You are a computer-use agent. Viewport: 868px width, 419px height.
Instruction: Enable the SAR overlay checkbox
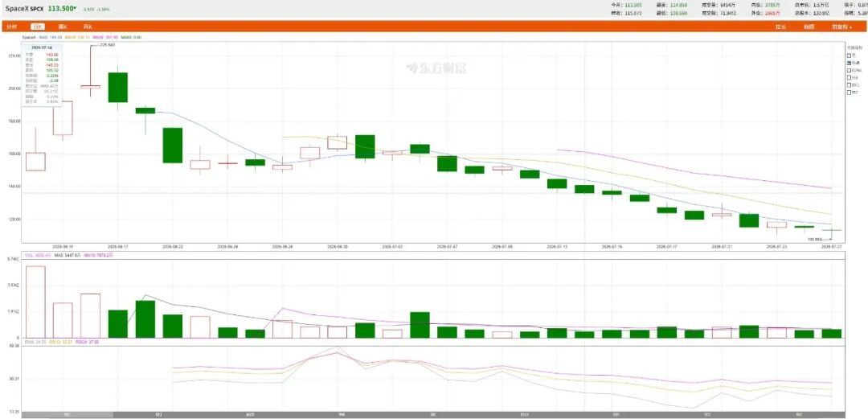click(x=850, y=77)
